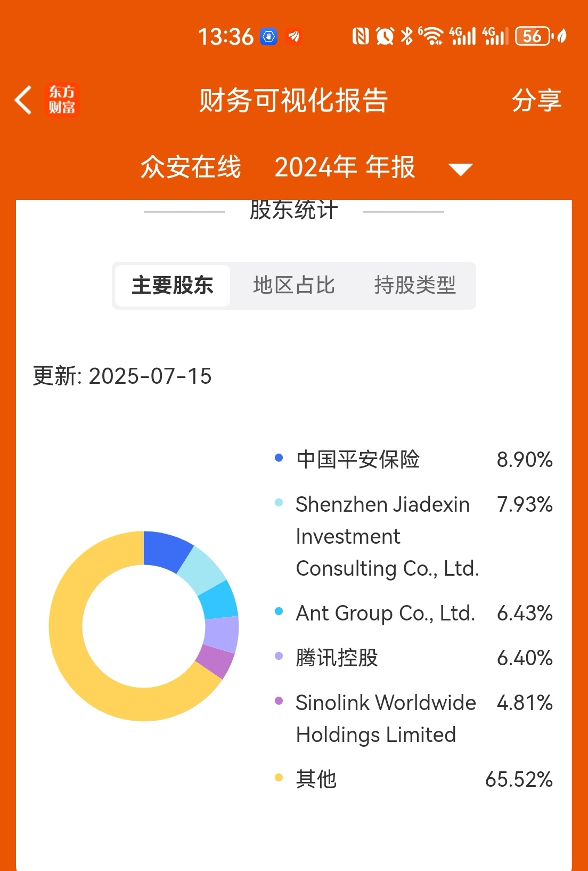This screenshot has width=588, height=871.
Task: Tap the blue 中国平安保险 donut slice
Action: click(x=166, y=550)
